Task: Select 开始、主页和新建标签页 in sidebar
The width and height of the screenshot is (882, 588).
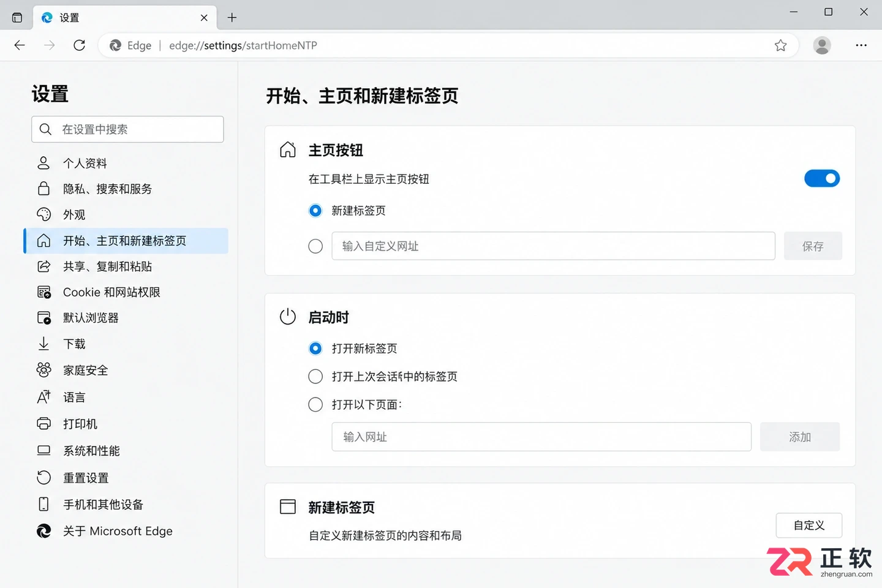Action: (126, 241)
